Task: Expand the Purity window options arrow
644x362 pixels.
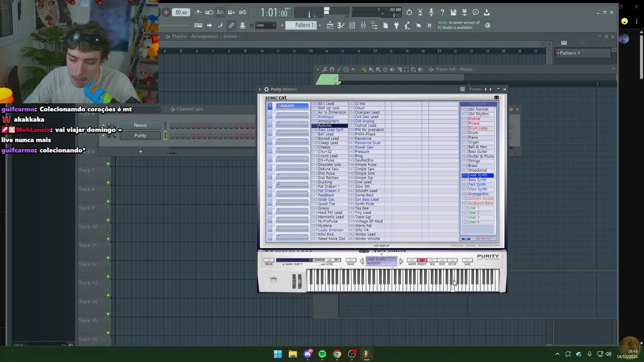Action: 260,89
